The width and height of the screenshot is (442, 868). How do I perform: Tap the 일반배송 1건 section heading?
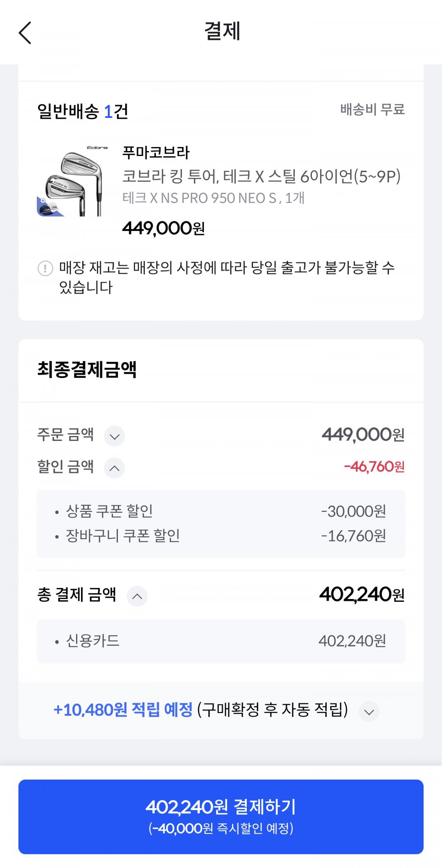[x=83, y=111]
